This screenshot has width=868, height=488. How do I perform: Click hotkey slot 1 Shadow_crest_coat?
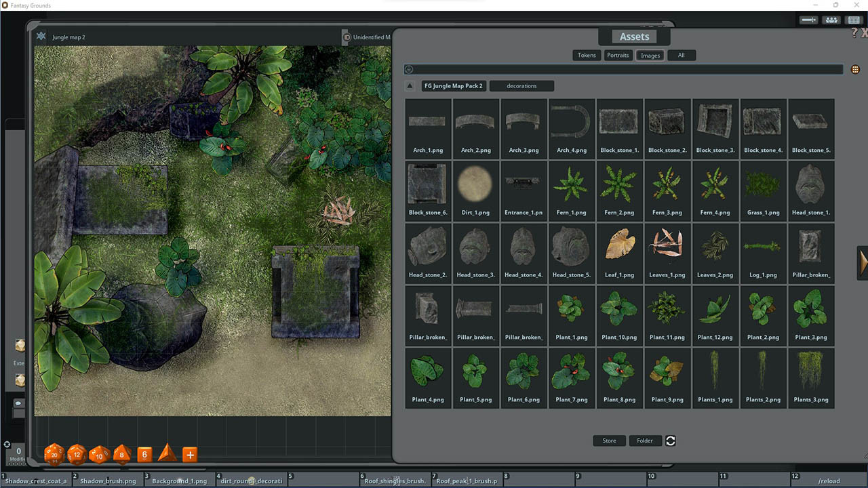click(x=36, y=480)
